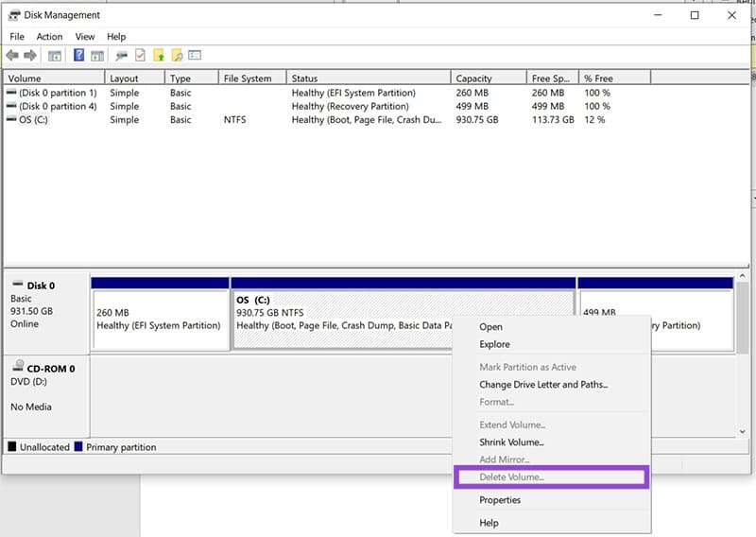This screenshot has width=756, height=537.
Task: Choose Shrink Volume from context menu
Action: point(511,442)
